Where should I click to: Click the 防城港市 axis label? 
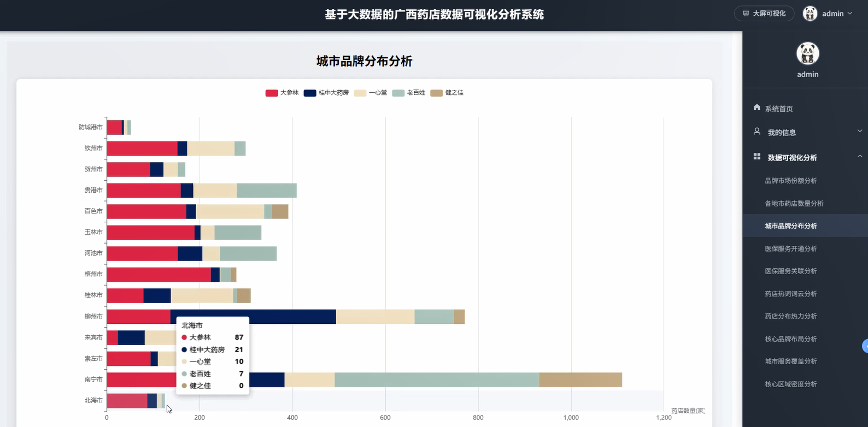coord(90,127)
